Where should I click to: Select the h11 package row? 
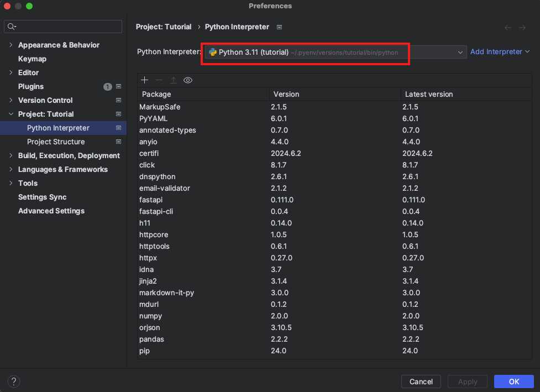[335, 223]
